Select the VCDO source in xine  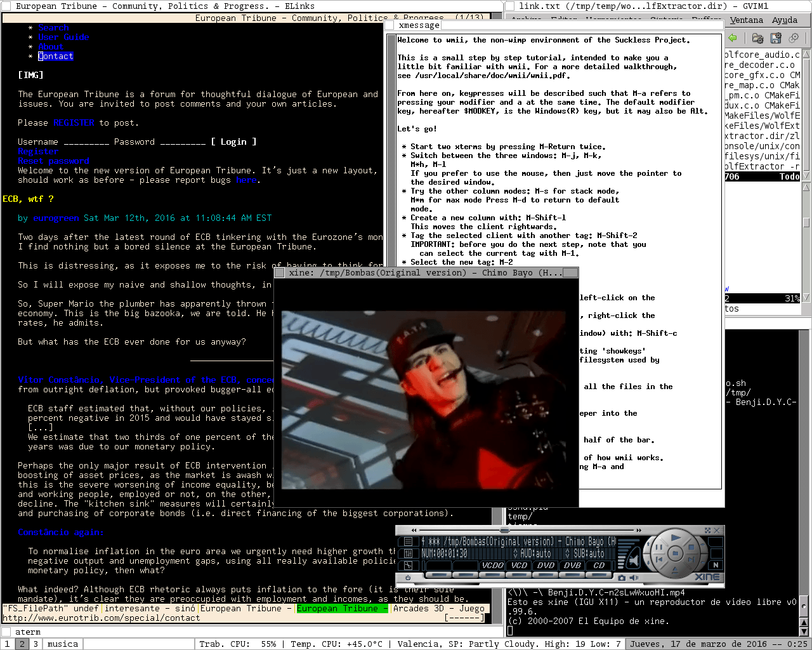tap(492, 566)
